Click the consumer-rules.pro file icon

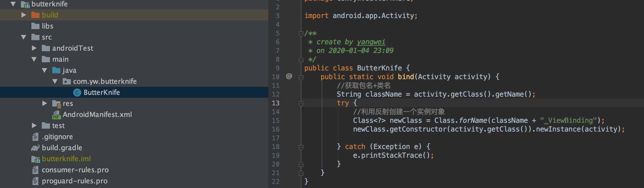pyautogui.click(x=35, y=170)
